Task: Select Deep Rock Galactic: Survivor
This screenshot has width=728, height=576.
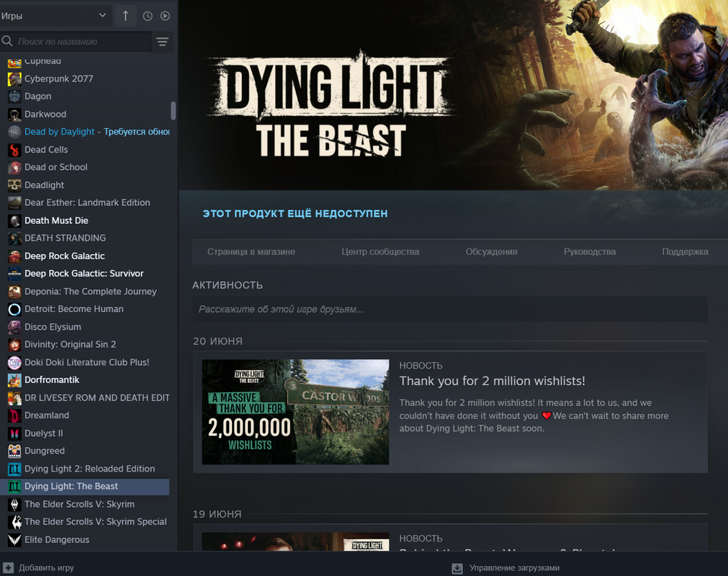Action: [84, 274]
